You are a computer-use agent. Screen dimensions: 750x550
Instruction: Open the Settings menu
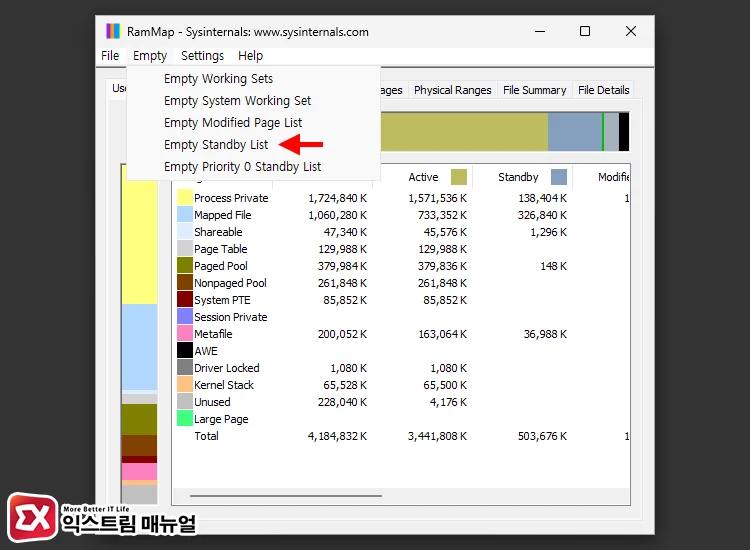click(x=202, y=55)
